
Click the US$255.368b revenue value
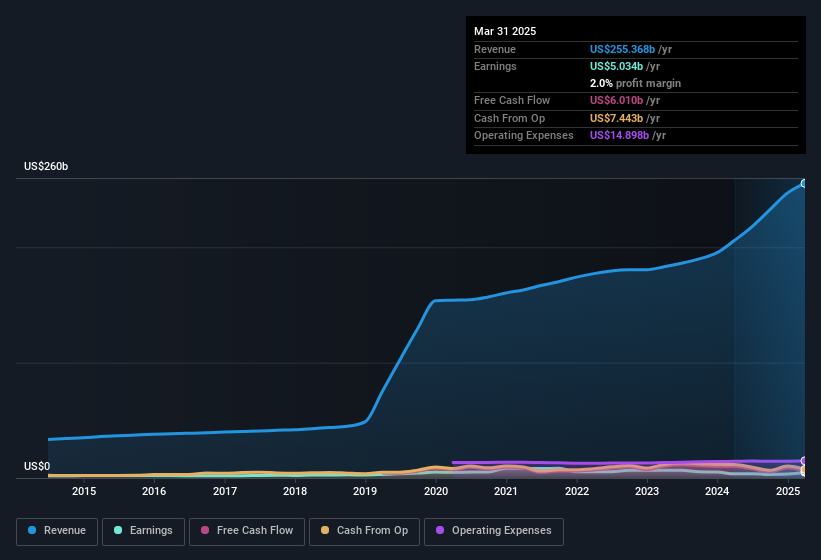click(x=622, y=49)
